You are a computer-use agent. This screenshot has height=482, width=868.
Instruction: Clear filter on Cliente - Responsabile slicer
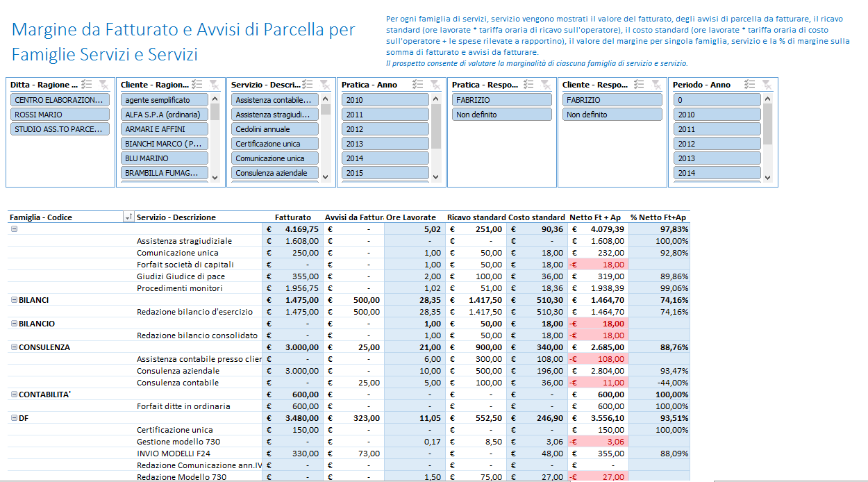[x=656, y=84]
